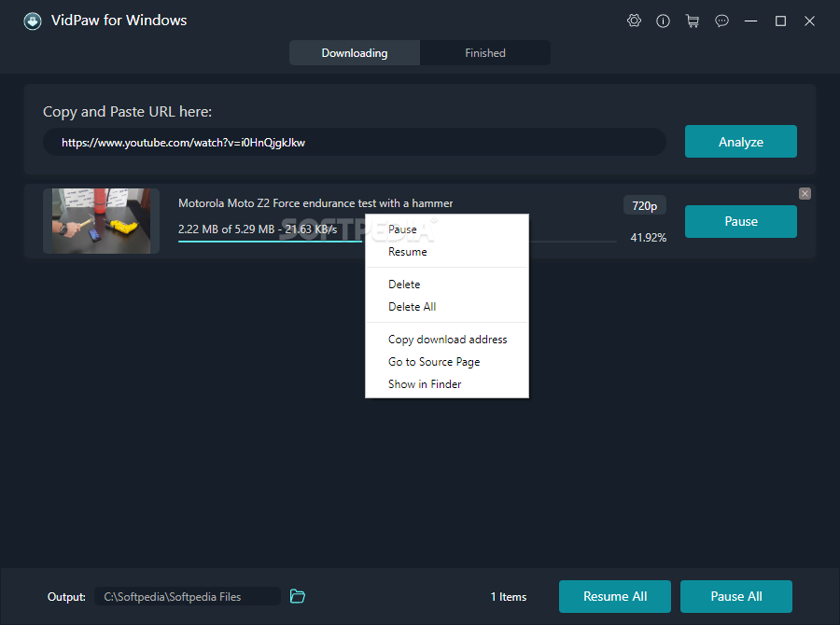Click the output path field

coord(188,596)
